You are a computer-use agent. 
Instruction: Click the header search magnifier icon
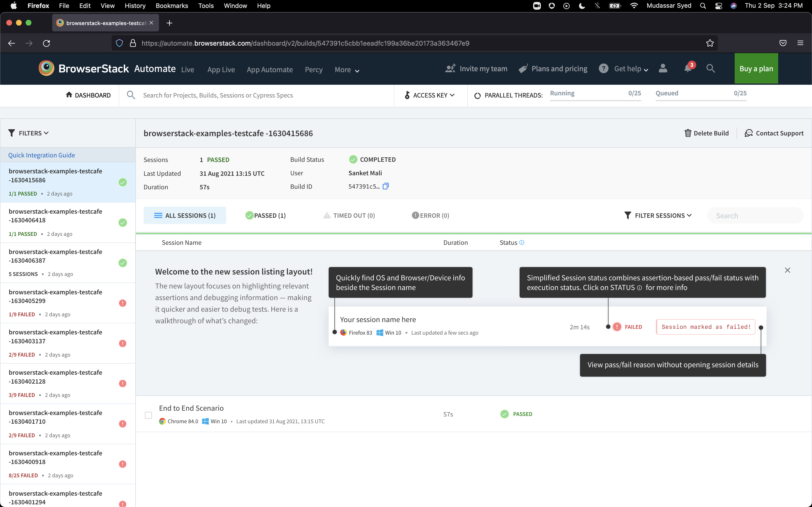coord(710,68)
